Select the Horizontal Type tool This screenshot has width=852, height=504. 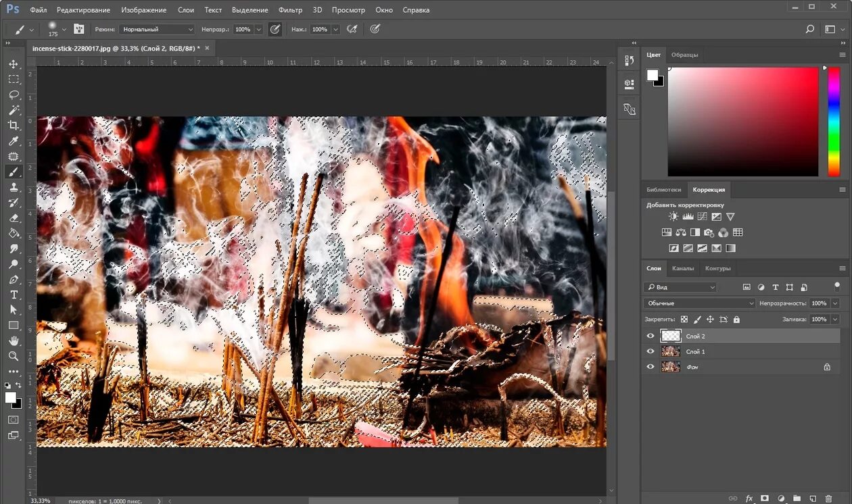point(14,295)
